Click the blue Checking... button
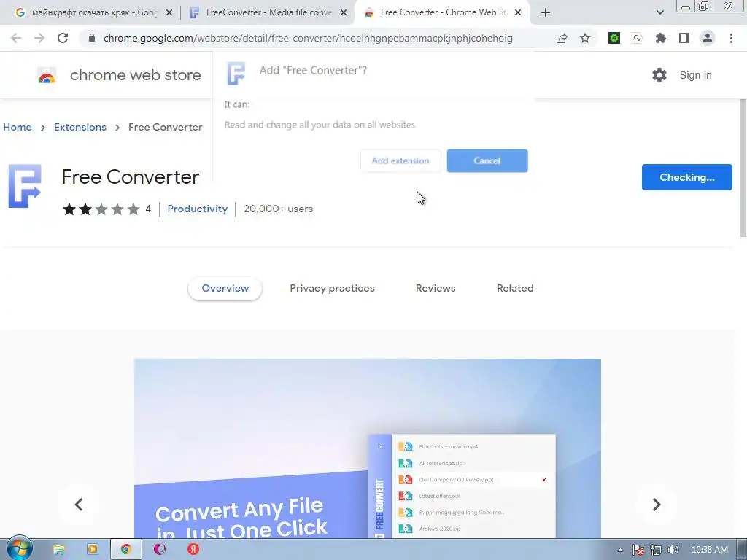The width and height of the screenshot is (747, 560). pos(687,177)
